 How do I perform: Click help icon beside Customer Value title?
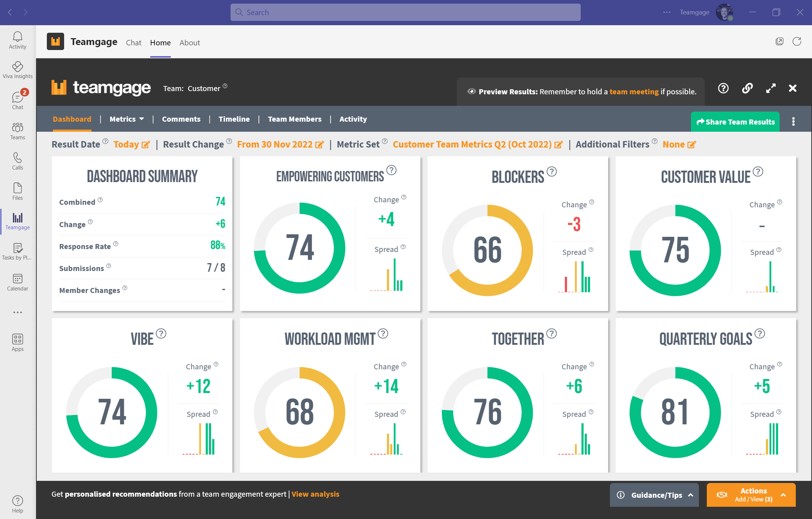click(758, 172)
